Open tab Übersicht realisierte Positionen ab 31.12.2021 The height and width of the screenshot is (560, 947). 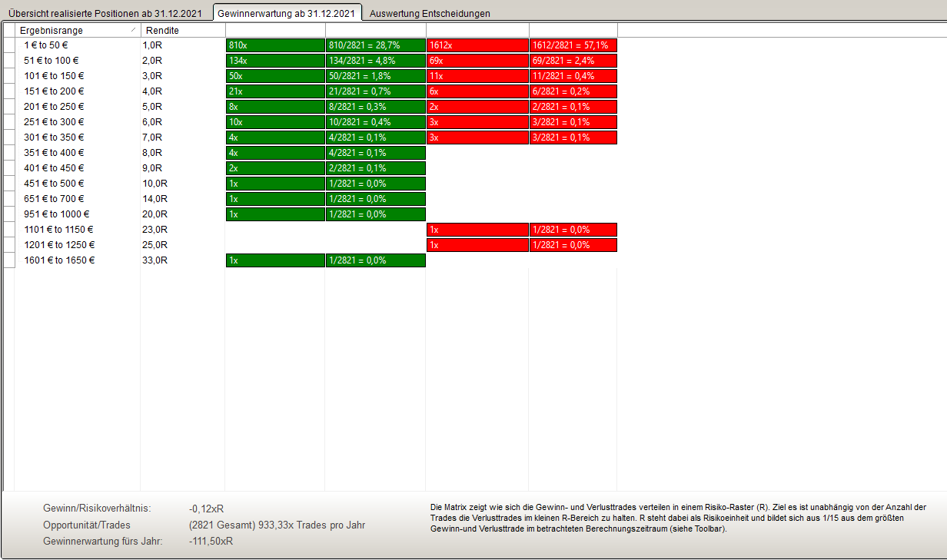(106, 13)
